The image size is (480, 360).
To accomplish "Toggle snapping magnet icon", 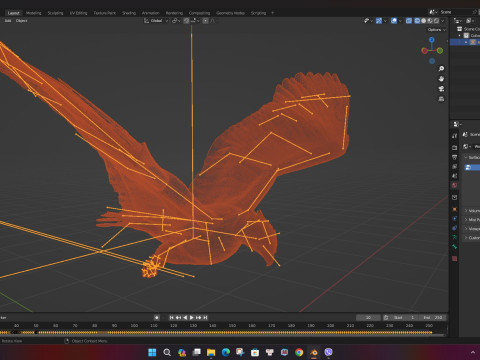I will click(x=186, y=21).
